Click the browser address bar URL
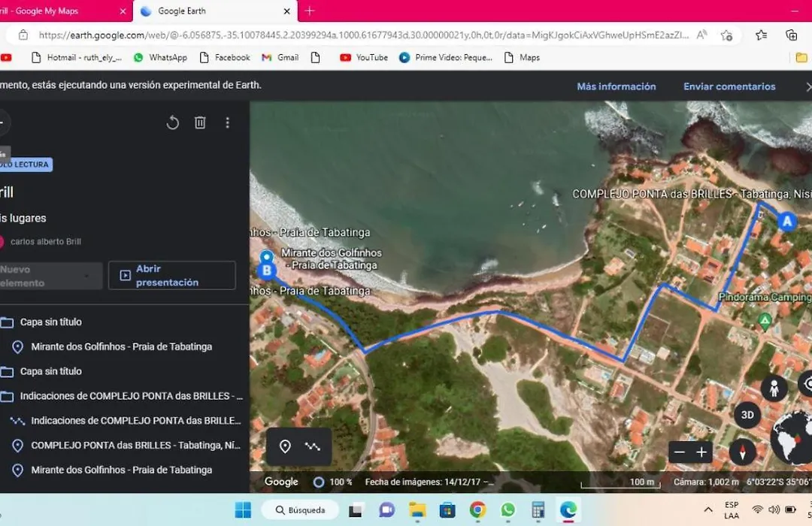The image size is (812, 526). (x=364, y=35)
